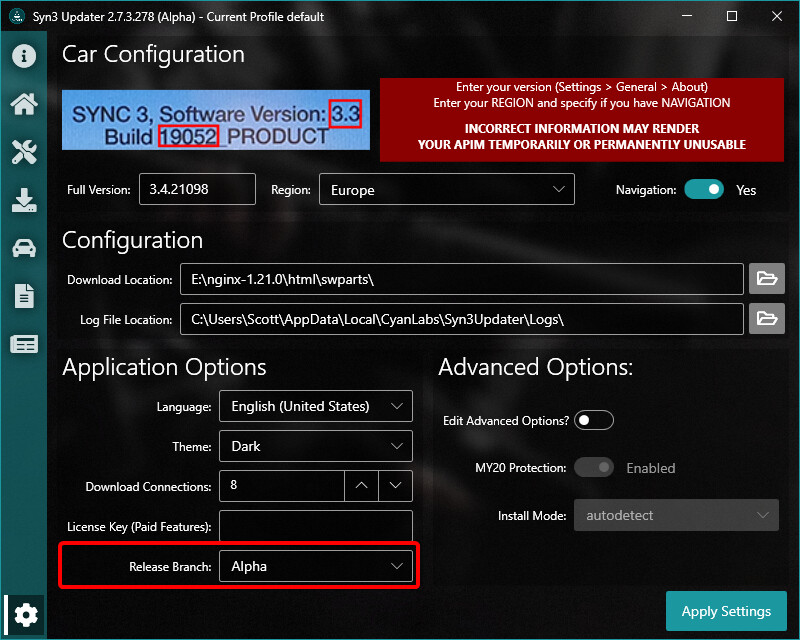The height and width of the screenshot is (640, 800).
Task: Browse folder for Download Location
Action: tap(766, 279)
